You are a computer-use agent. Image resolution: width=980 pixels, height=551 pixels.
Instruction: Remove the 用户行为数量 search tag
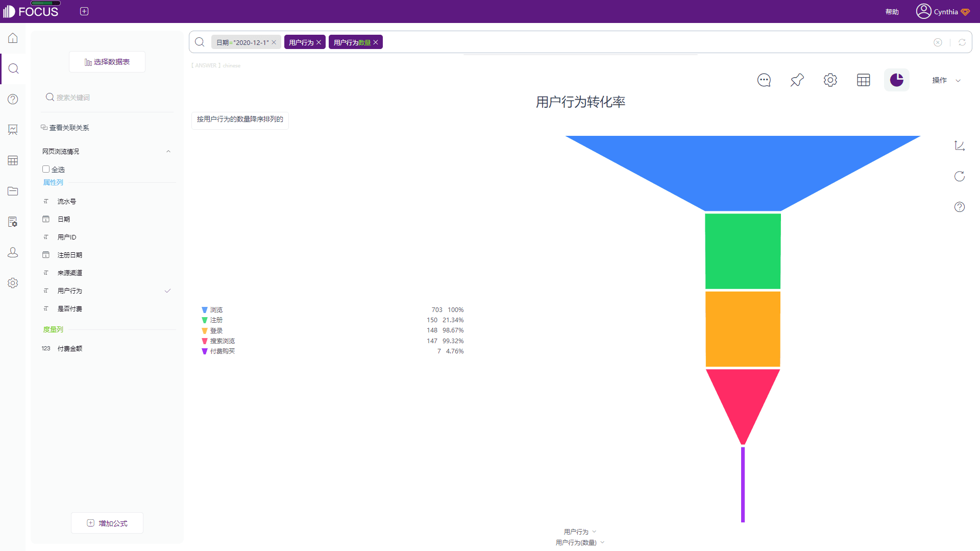[x=376, y=42]
